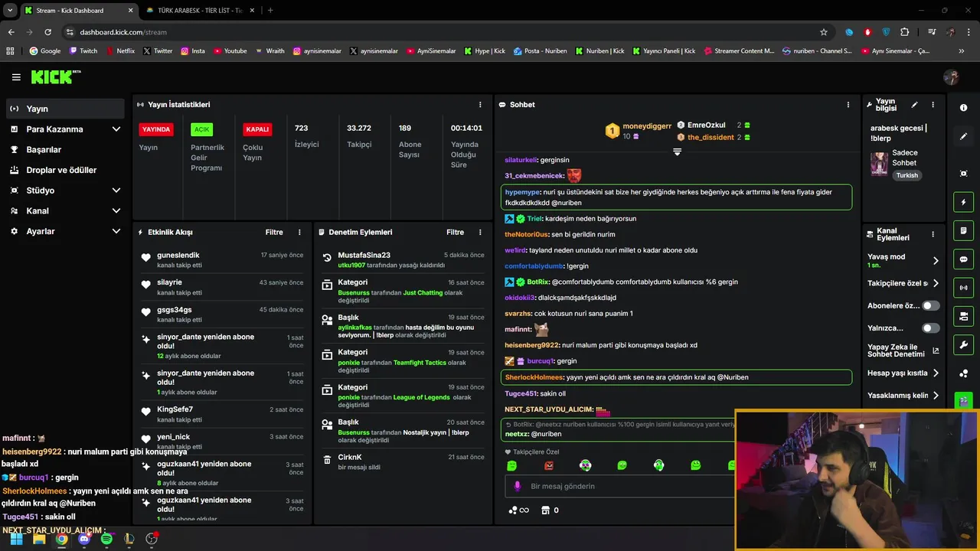Click the info icon in right sidebar

coord(963,108)
